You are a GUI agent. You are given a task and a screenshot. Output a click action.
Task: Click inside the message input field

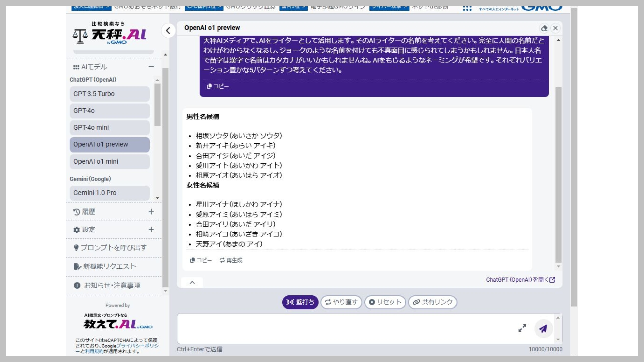click(x=335, y=328)
